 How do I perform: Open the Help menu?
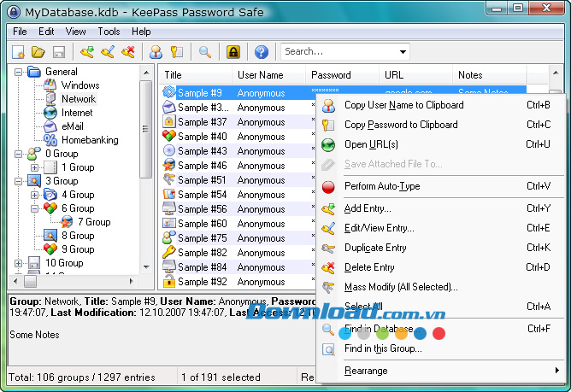click(141, 32)
